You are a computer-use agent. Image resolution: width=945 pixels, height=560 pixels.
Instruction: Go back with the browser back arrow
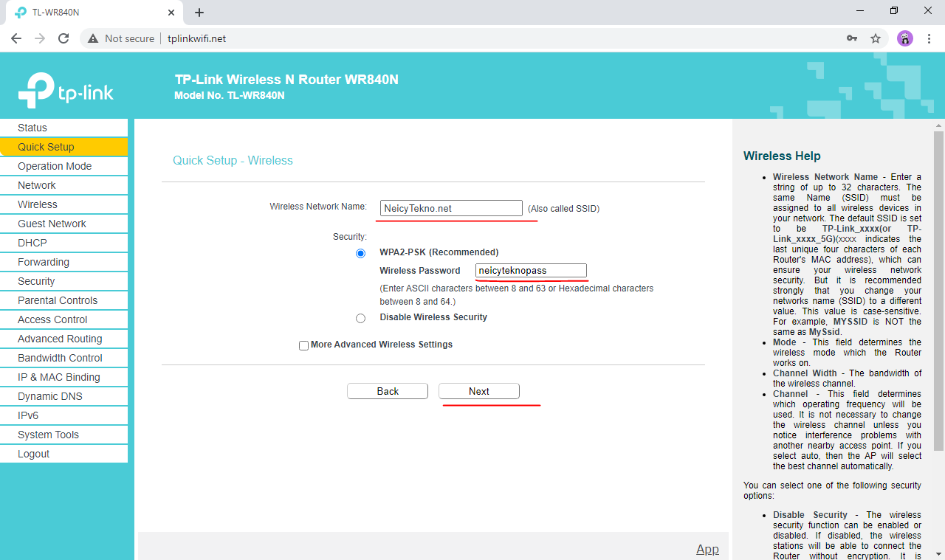coord(16,38)
